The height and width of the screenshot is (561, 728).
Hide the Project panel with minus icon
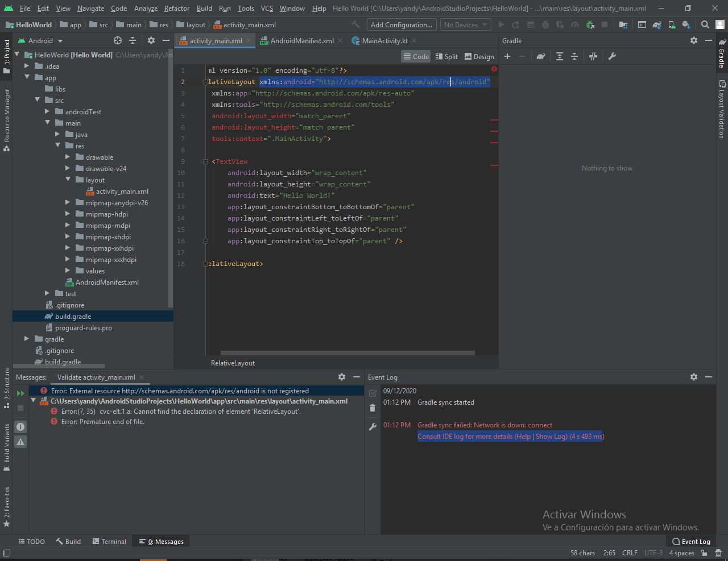point(166,40)
